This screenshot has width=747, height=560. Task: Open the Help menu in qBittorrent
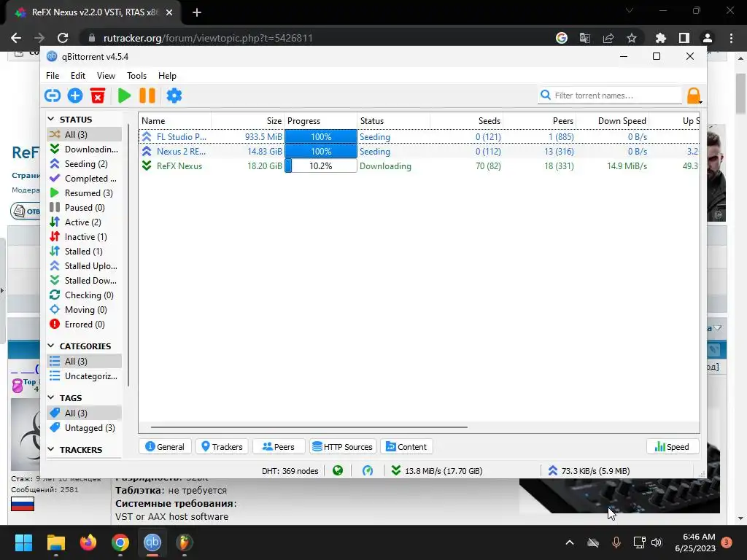click(167, 76)
